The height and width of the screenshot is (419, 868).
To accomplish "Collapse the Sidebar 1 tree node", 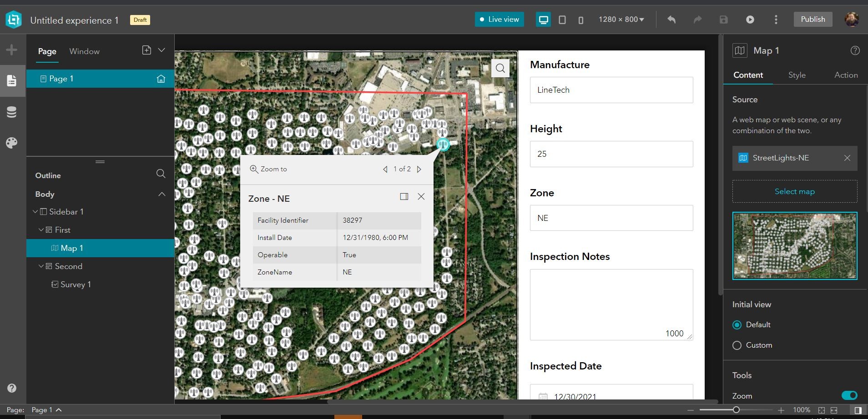I will (x=35, y=212).
